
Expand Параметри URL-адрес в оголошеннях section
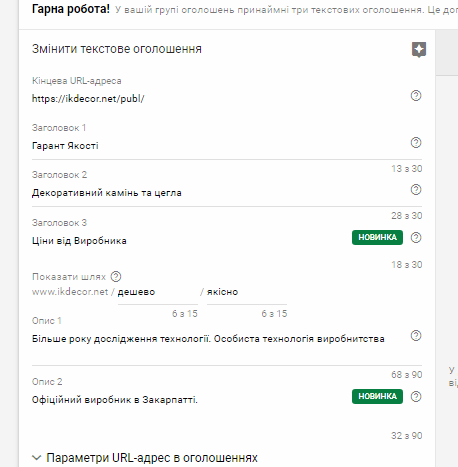[x=145, y=458]
